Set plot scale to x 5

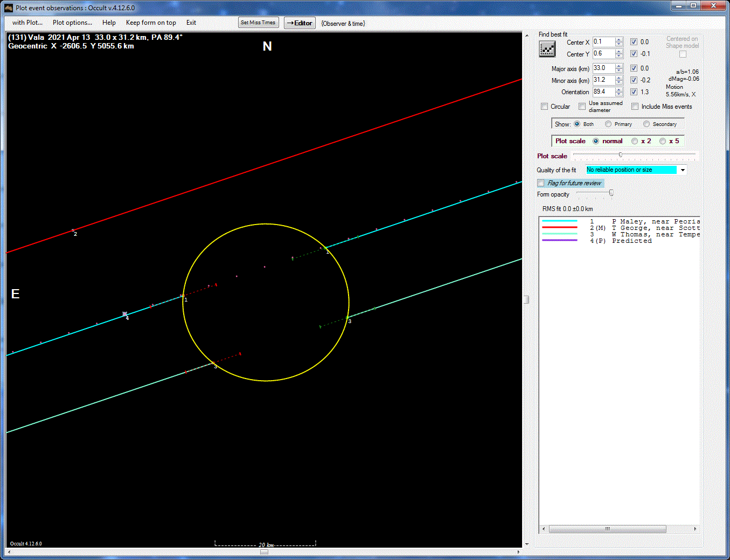[663, 141]
